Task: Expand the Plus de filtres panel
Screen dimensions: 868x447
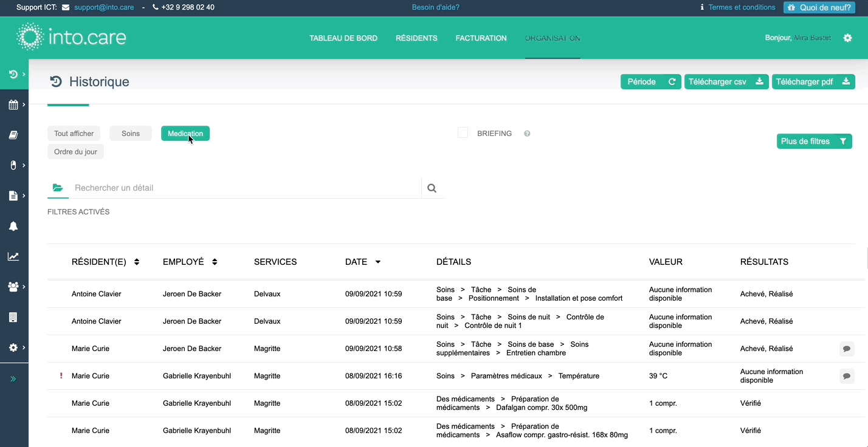Action: pos(814,142)
